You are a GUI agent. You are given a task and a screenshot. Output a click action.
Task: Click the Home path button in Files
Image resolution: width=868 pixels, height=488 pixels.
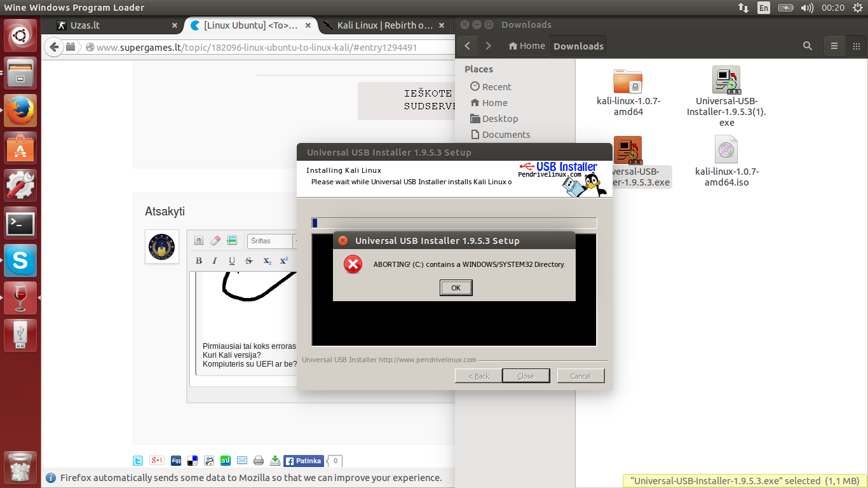click(527, 46)
